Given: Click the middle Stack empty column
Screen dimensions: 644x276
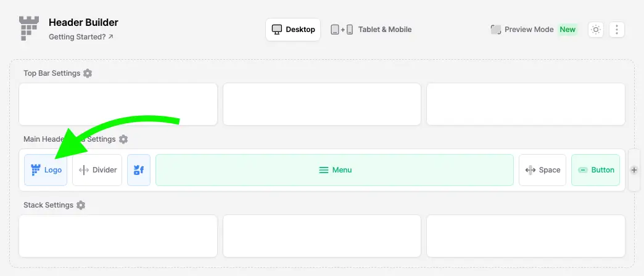Looking at the screenshot, I should (322, 236).
